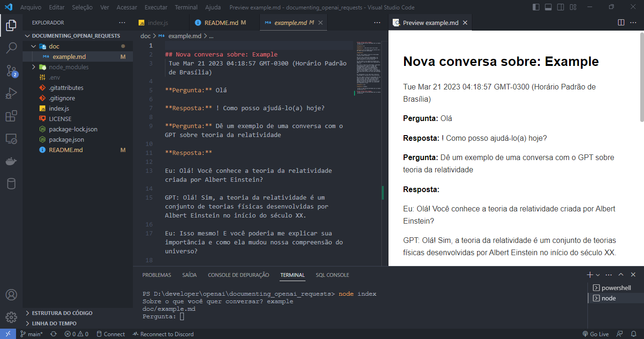
Task: Open the Source Control view
Action: pos(10,71)
